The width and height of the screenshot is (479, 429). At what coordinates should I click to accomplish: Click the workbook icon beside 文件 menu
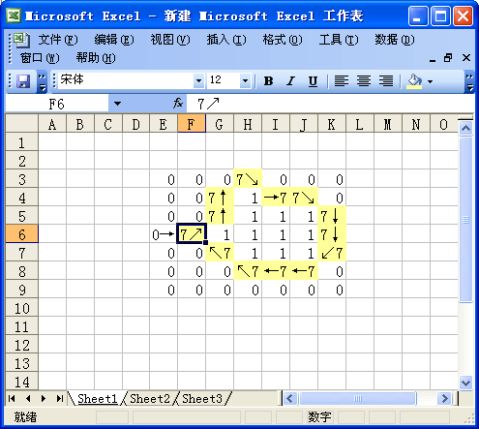click(21, 40)
